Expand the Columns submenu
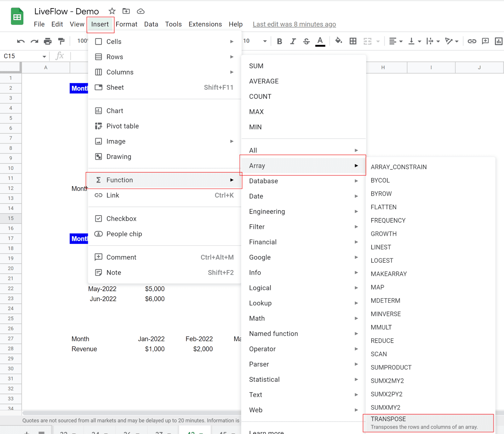 pyautogui.click(x=165, y=72)
